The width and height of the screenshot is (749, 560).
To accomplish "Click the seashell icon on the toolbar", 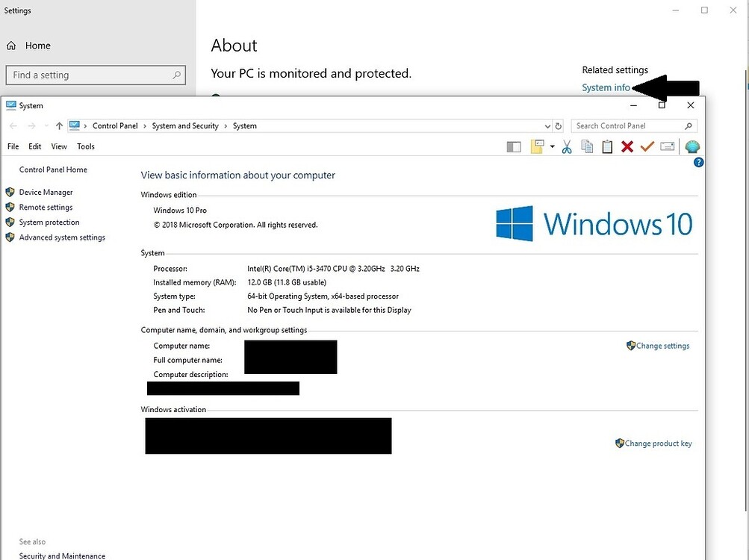I will pyautogui.click(x=692, y=146).
